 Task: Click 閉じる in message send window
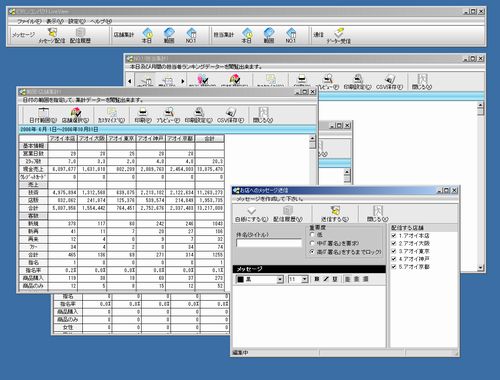(x=378, y=214)
